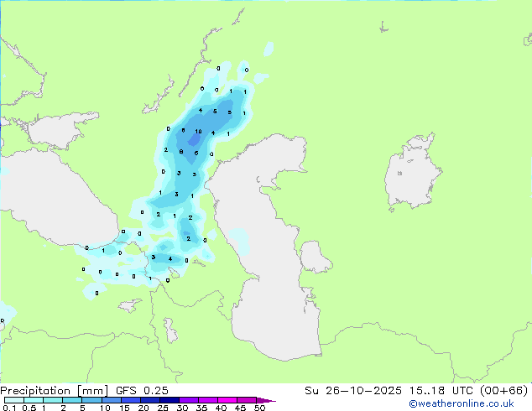Image resolution: width=532 pixels, height=411 pixels.
Task: Click the '10' precipitation value on the map
Action: coord(199,132)
